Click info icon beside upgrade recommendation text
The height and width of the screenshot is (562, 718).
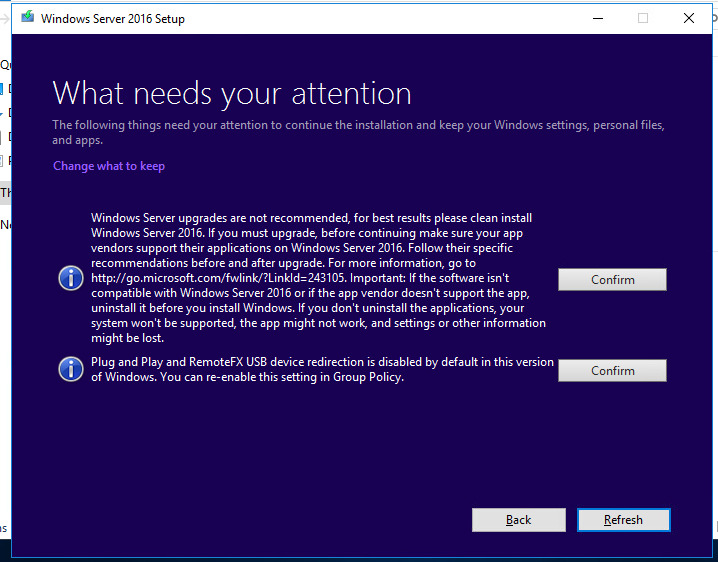(x=71, y=278)
